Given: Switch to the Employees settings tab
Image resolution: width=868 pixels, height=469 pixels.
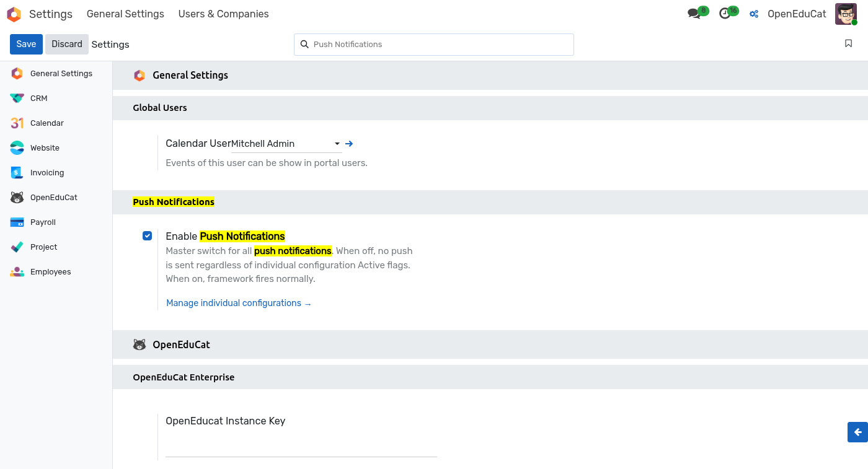Looking at the screenshot, I should (x=56, y=271).
